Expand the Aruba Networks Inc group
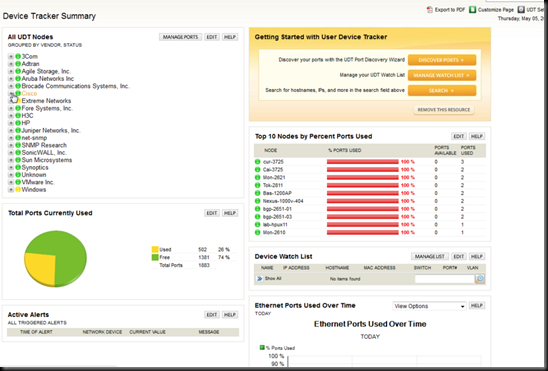This screenshot has height=371, width=548. pos(11,79)
